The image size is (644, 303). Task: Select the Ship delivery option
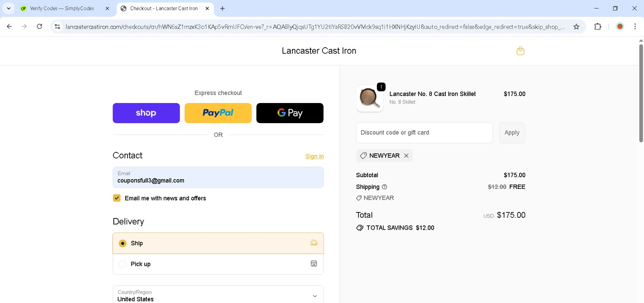click(x=218, y=243)
